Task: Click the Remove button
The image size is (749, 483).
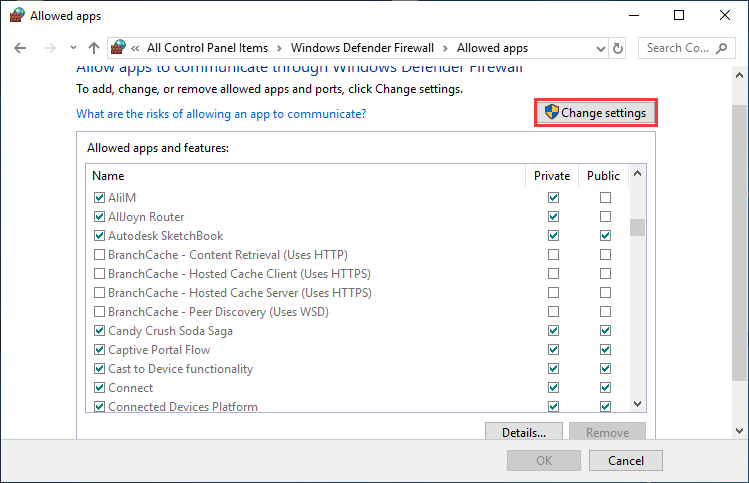Action: pos(607,432)
